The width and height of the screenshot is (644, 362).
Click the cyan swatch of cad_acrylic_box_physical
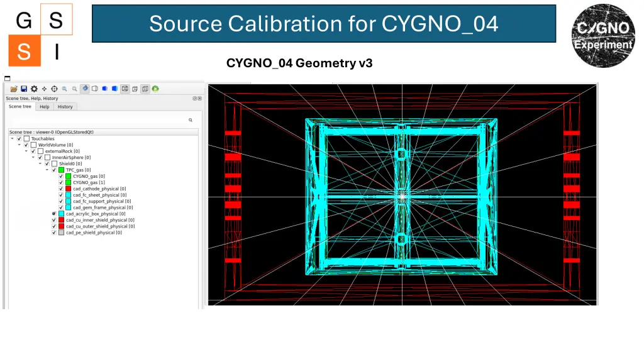[61, 214]
